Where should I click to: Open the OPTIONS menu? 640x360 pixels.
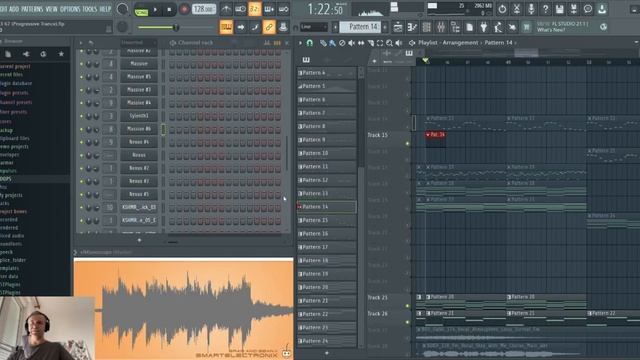click(70, 9)
